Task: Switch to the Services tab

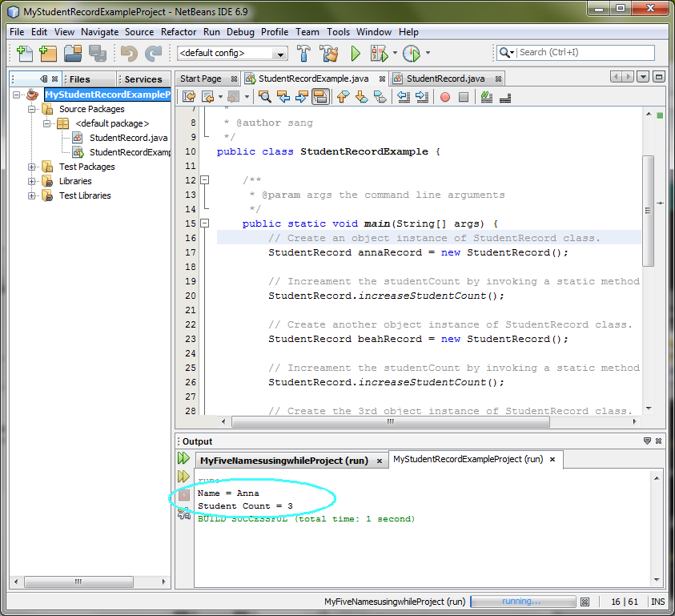Action: click(x=143, y=79)
